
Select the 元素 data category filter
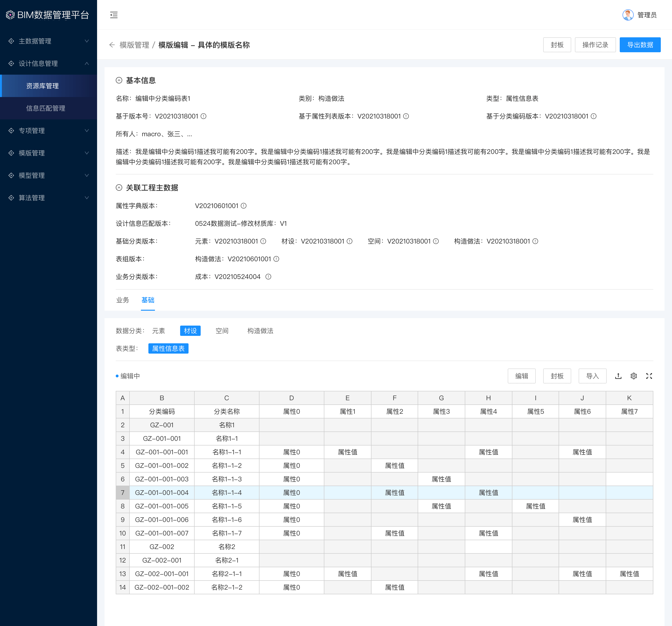pos(158,331)
